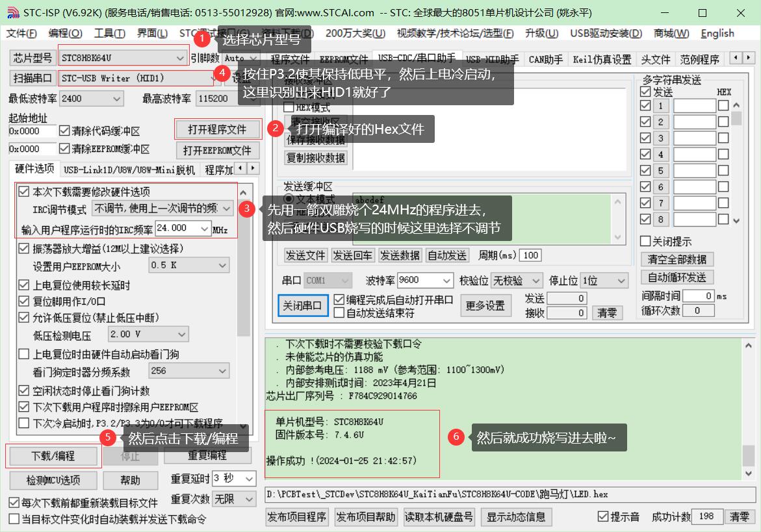Toggle 复位脚用作I/O口 checkbox
Screen dimensions: 761x532
[x=23, y=301]
